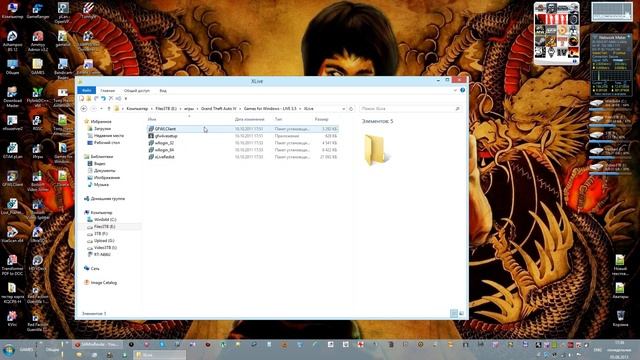Image resolution: width=640 pixels, height=360 pixels.
Task: Sort by Name column header
Action: pos(152,119)
